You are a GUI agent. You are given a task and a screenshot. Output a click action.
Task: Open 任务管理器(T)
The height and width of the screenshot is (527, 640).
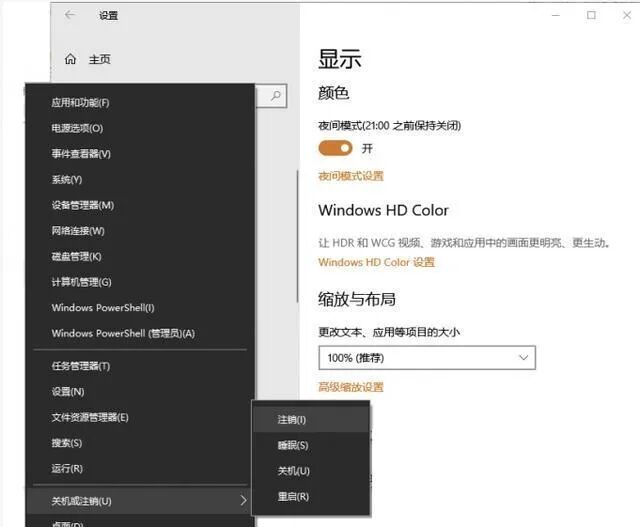tap(140, 366)
